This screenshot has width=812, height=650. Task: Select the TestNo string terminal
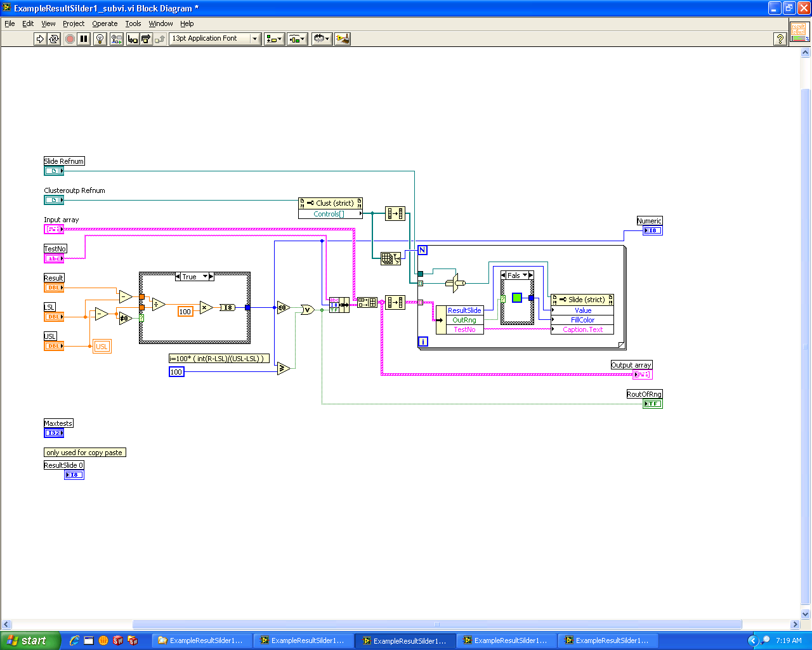point(54,258)
